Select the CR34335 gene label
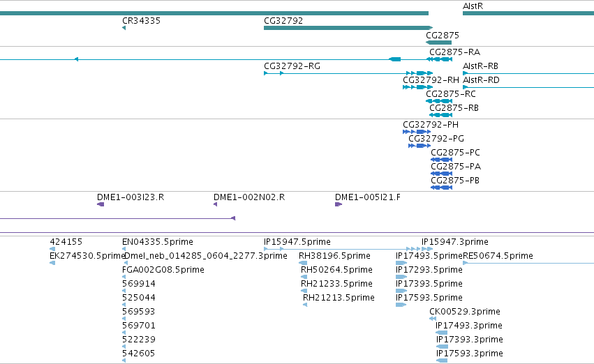 click(141, 21)
